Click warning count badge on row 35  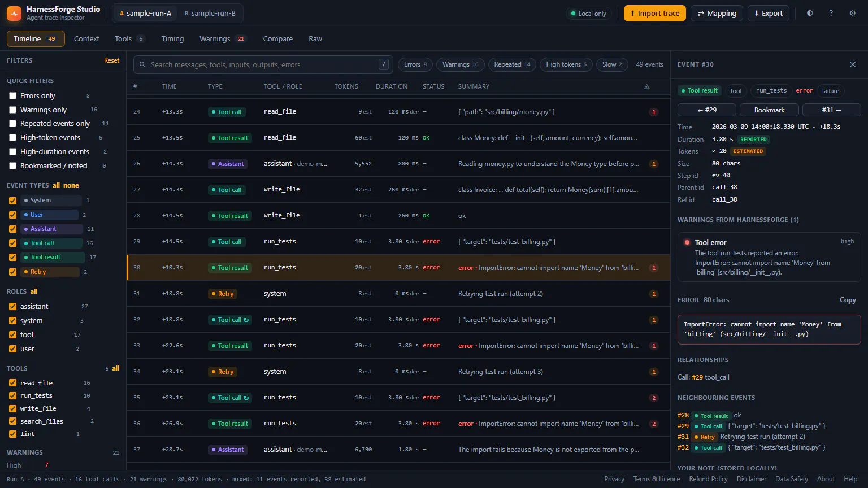tap(654, 398)
